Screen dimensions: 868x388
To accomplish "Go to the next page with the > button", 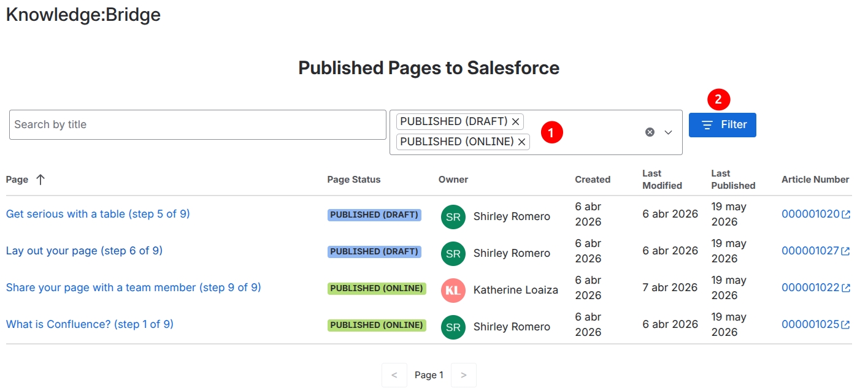I will (464, 375).
